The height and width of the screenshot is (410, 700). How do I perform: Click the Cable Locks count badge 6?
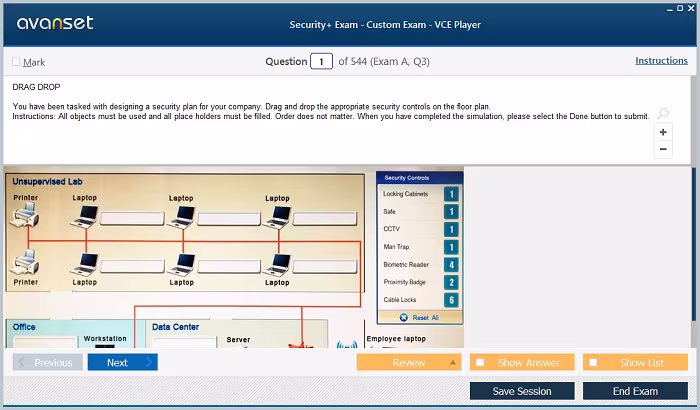[x=451, y=300]
